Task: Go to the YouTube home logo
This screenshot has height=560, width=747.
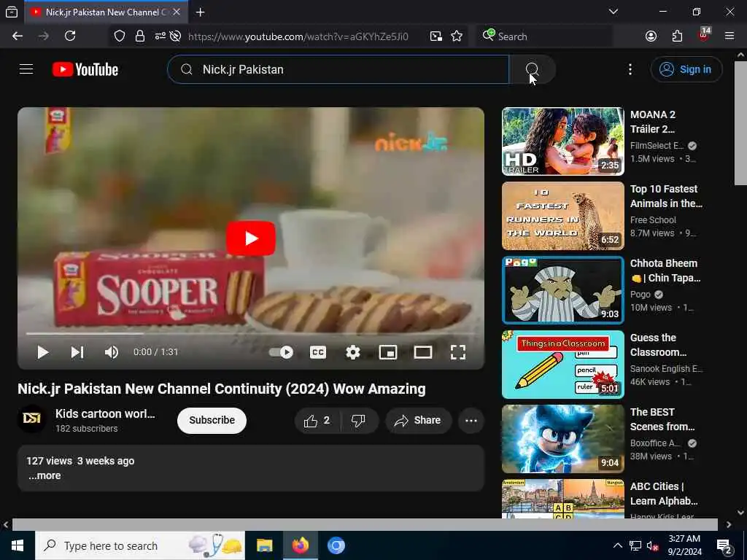Action: (85, 69)
